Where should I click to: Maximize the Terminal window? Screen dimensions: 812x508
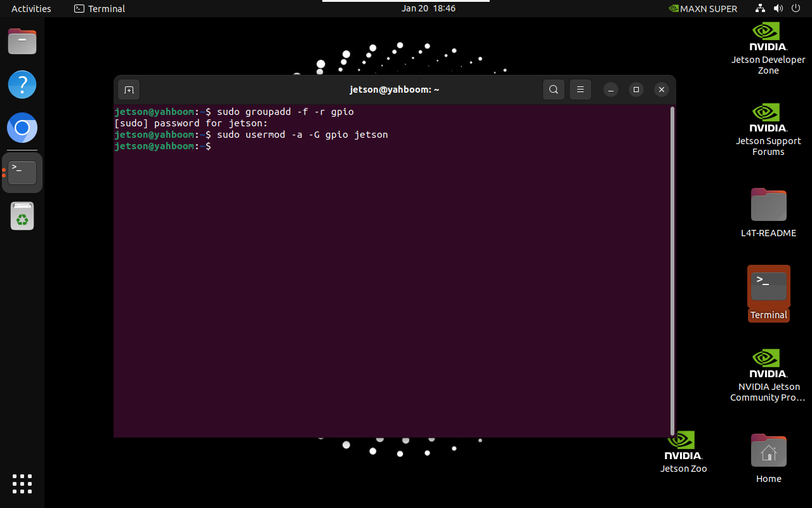[x=636, y=90]
